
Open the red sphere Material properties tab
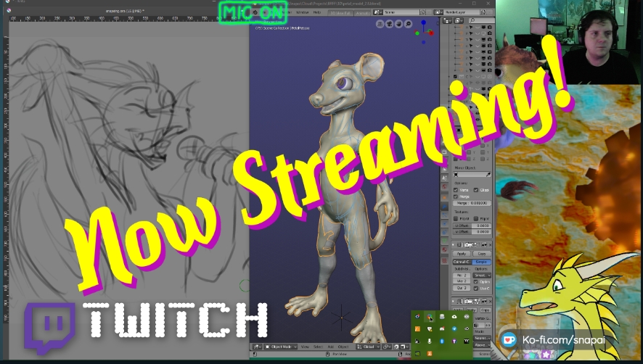(444, 249)
